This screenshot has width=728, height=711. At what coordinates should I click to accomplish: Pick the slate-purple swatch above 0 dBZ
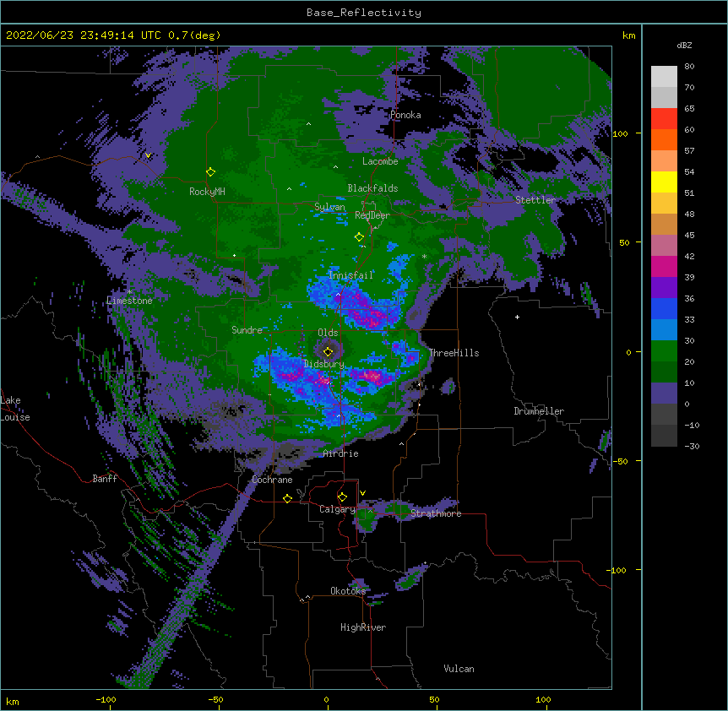click(664, 393)
